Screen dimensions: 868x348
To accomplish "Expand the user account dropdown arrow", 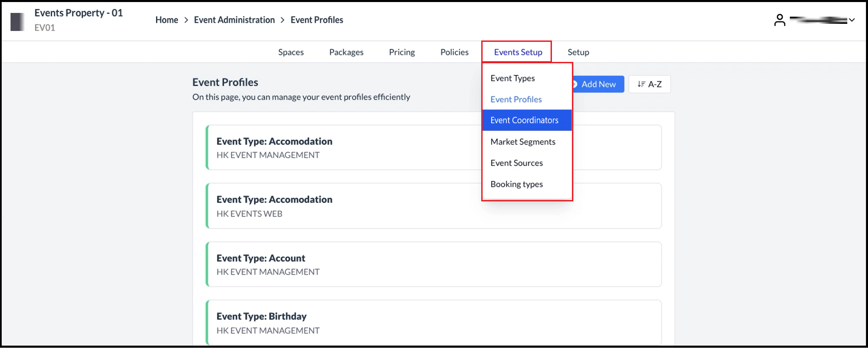I will (852, 20).
